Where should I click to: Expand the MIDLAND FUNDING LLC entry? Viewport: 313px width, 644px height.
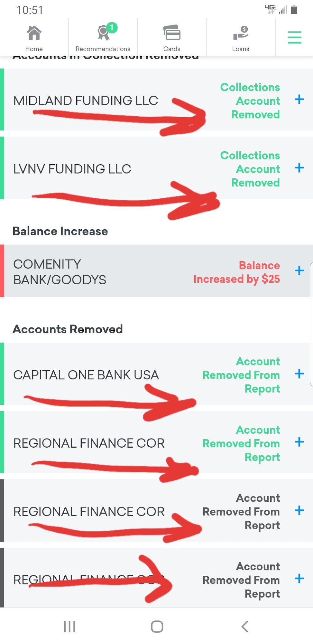[x=299, y=99]
